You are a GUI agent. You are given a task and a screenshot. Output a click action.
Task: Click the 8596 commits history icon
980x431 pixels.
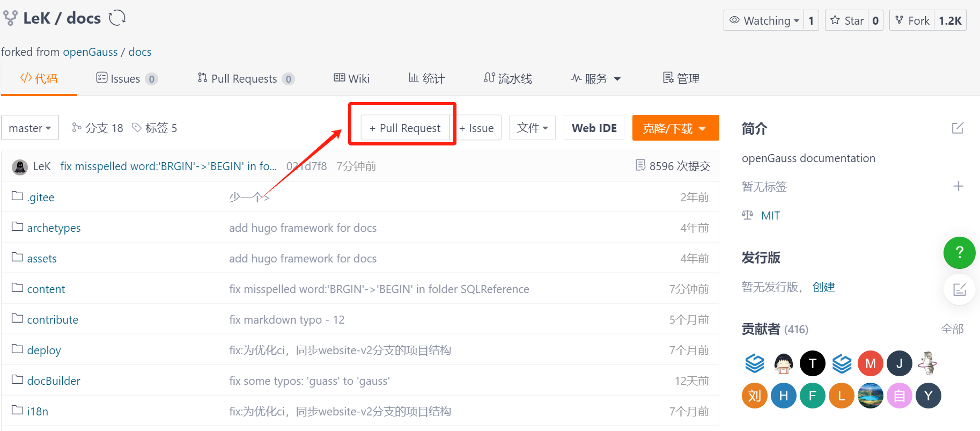[640, 165]
